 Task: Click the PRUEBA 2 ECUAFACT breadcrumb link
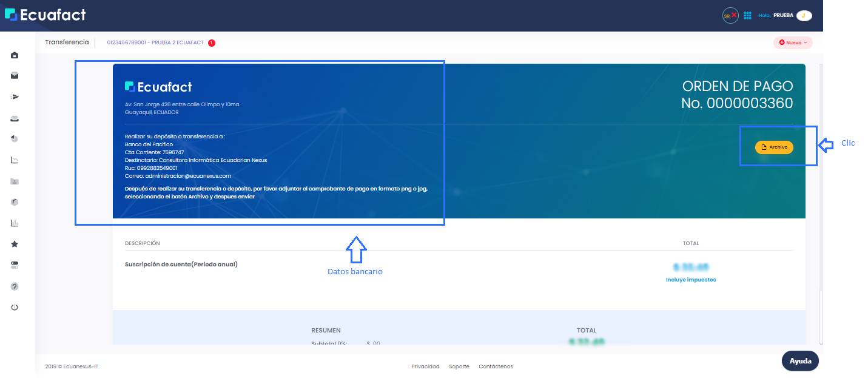point(155,42)
